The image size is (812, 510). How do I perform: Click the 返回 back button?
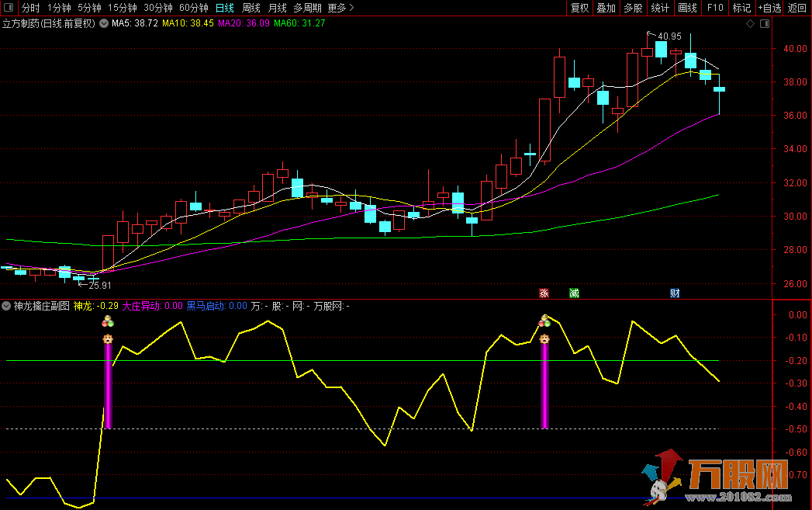(x=797, y=9)
